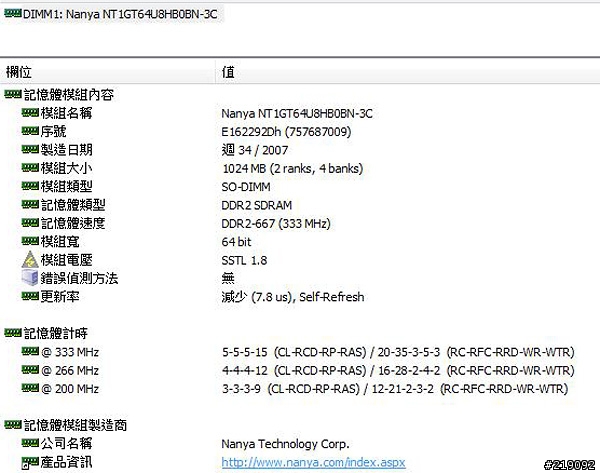600x473 pixels.
Task: Click the memory icon beside @ 200 MHz
Action: click(30, 388)
